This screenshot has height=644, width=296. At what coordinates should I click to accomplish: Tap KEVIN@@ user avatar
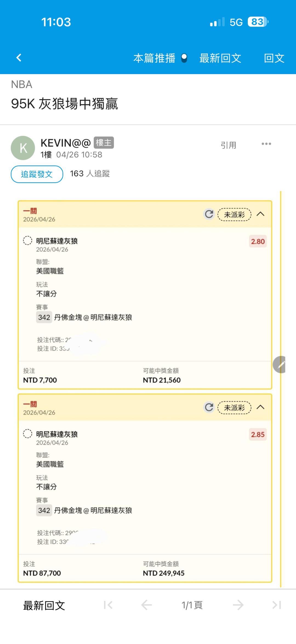(x=23, y=148)
